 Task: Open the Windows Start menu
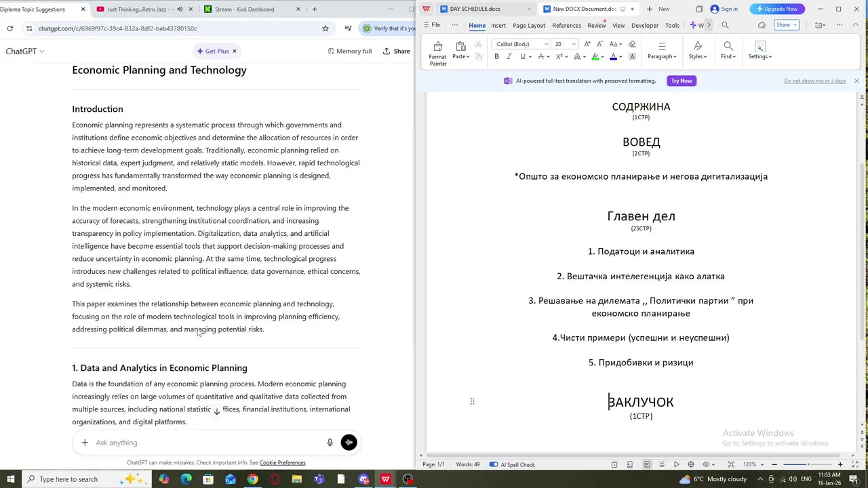pyautogui.click(x=11, y=479)
